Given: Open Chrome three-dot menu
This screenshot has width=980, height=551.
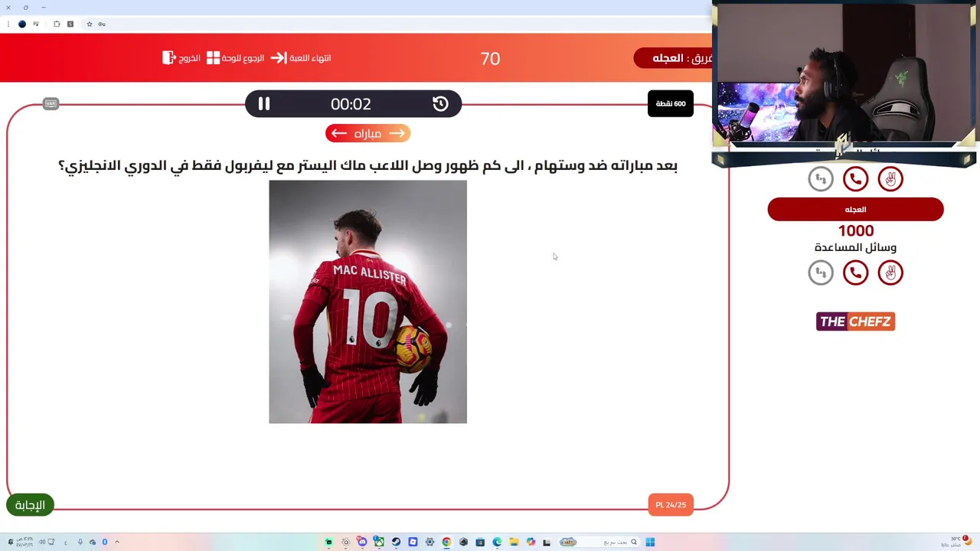Looking at the screenshot, I should tap(8, 24).
